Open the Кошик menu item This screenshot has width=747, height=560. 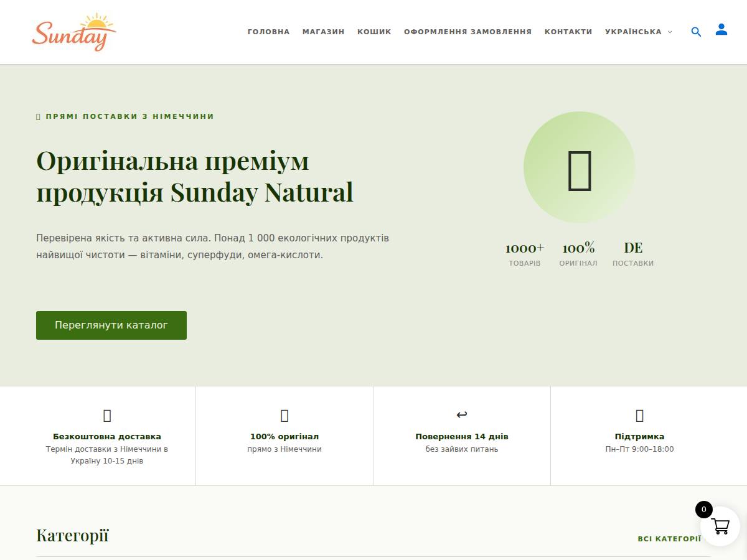pyautogui.click(x=374, y=32)
